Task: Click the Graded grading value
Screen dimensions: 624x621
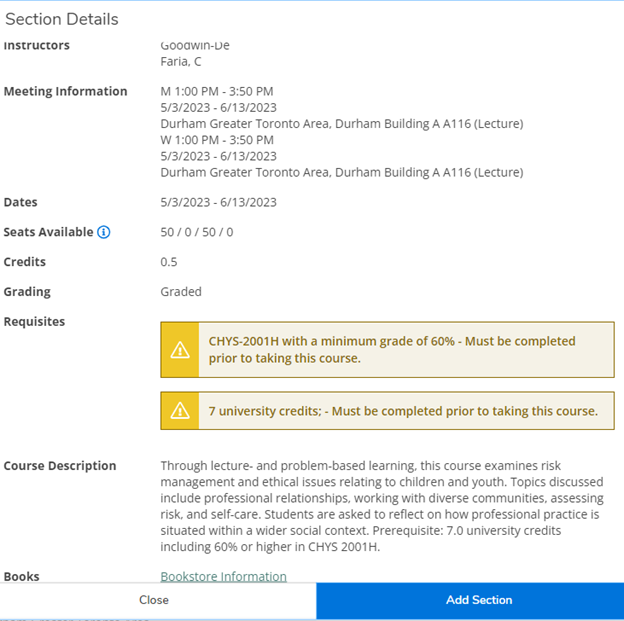Action: (181, 292)
